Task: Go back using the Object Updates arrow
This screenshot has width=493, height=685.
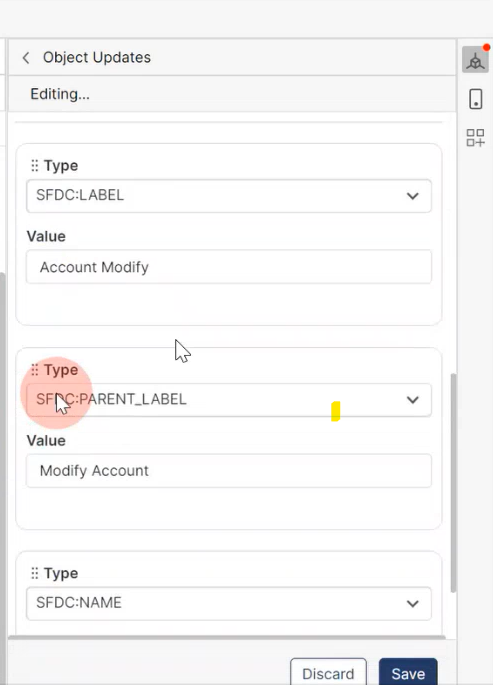Action: [26, 58]
